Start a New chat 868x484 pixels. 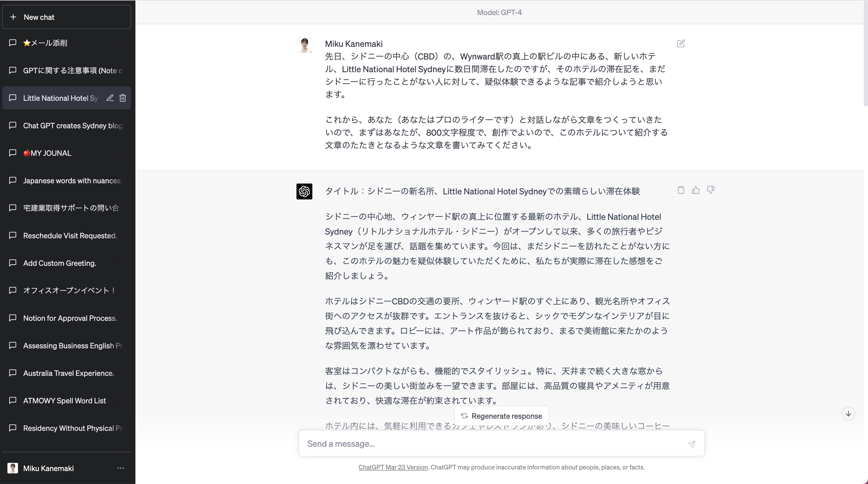pos(66,17)
